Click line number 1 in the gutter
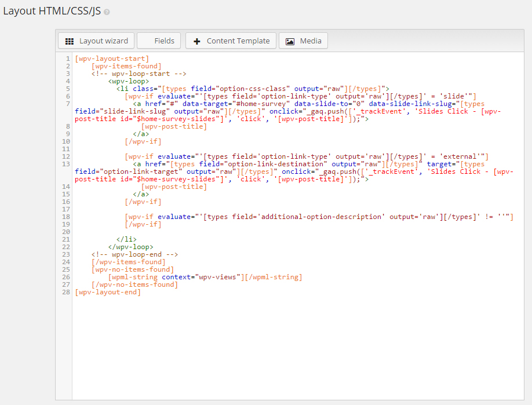This screenshot has width=532, height=405. tap(68, 59)
